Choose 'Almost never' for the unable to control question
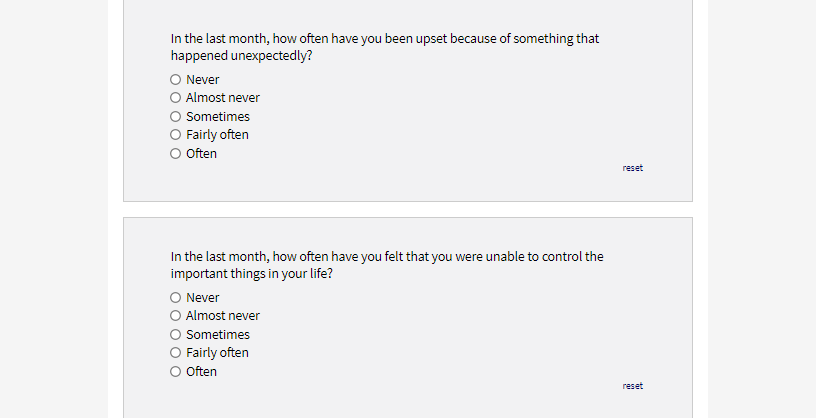The height and width of the screenshot is (418, 816). pyautogui.click(x=175, y=316)
